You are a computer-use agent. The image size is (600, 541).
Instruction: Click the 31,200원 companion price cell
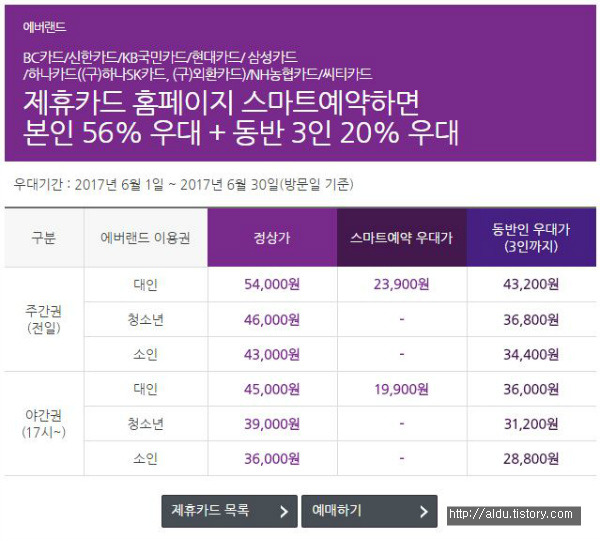tap(531, 424)
